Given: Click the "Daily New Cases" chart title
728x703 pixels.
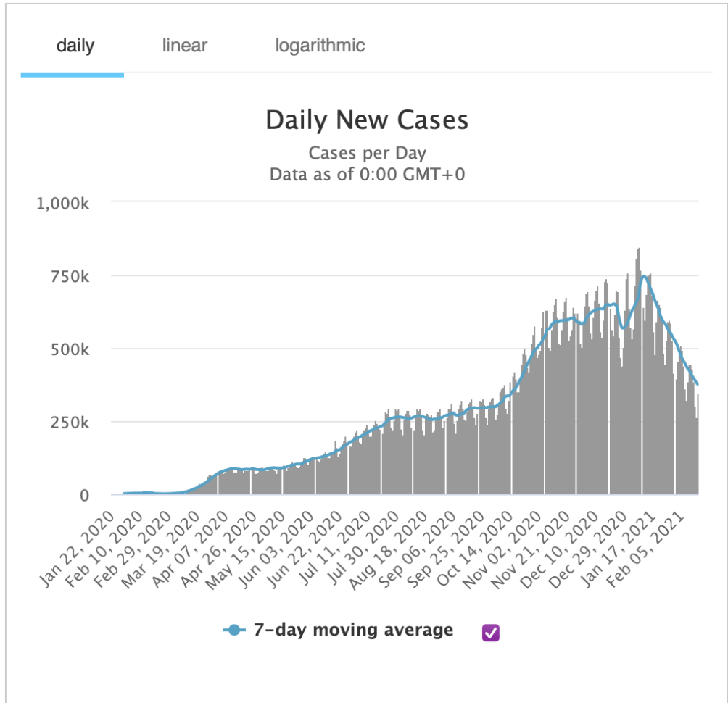Looking at the screenshot, I should coord(367,120).
